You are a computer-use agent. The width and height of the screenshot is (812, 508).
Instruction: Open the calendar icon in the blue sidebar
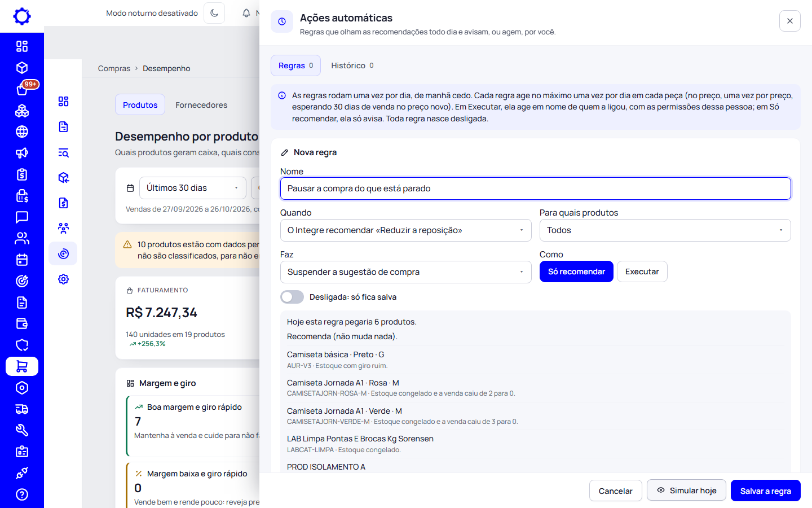tap(22, 260)
